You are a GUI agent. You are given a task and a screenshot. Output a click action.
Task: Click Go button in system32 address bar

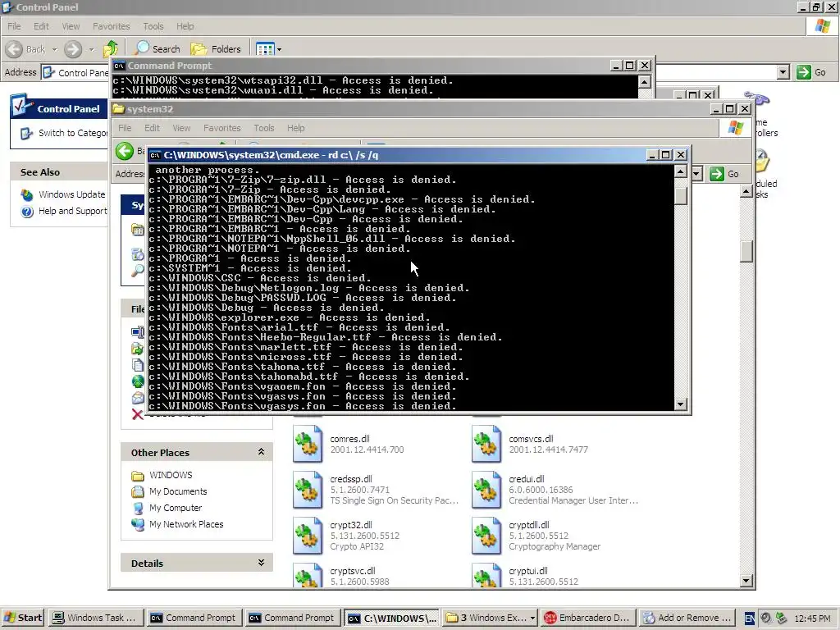coord(724,174)
